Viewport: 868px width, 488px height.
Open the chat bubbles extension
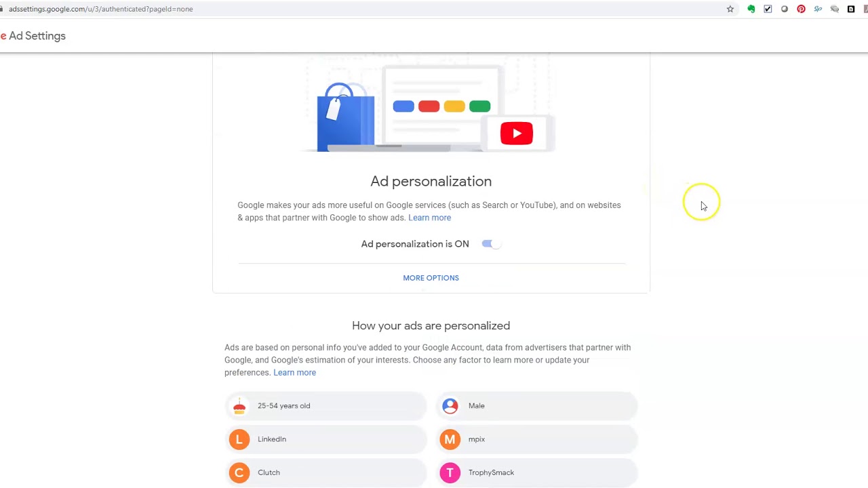click(835, 9)
